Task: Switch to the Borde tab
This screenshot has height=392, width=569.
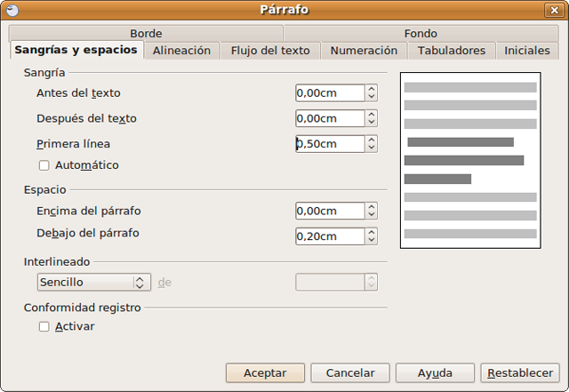Action: 146,34
